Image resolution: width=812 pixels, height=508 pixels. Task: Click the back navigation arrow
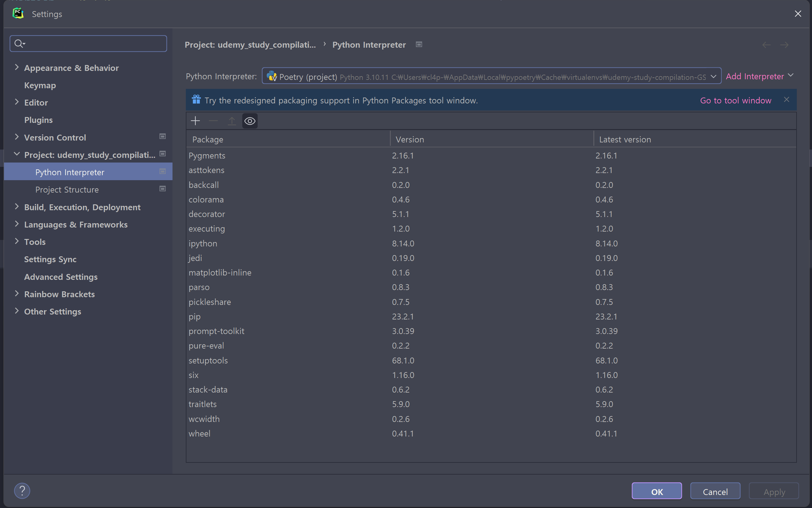(x=766, y=45)
